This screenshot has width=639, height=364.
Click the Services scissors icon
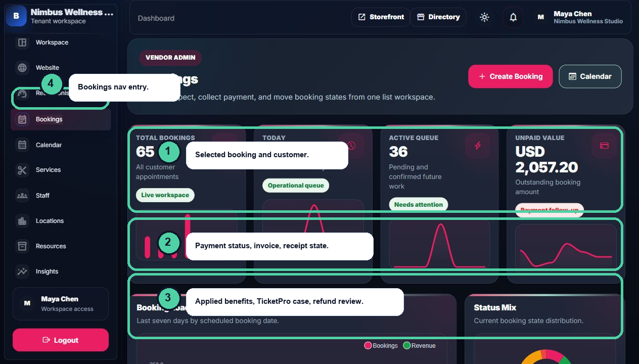tap(22, 170)
